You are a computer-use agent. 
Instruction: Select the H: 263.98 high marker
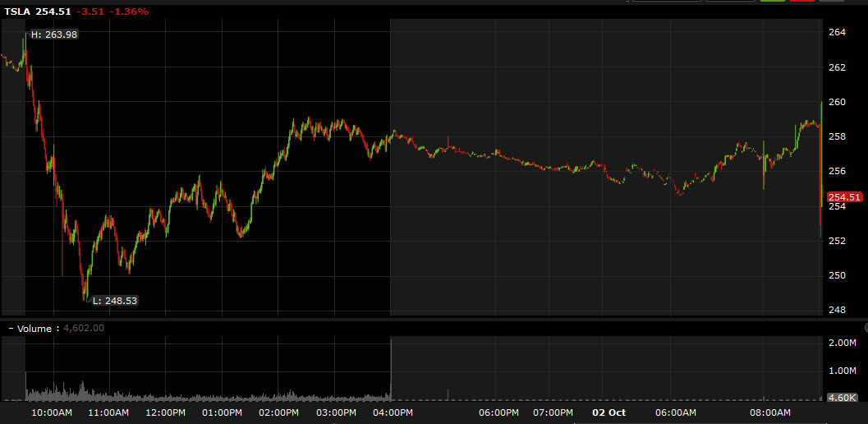tap(53, 35)
